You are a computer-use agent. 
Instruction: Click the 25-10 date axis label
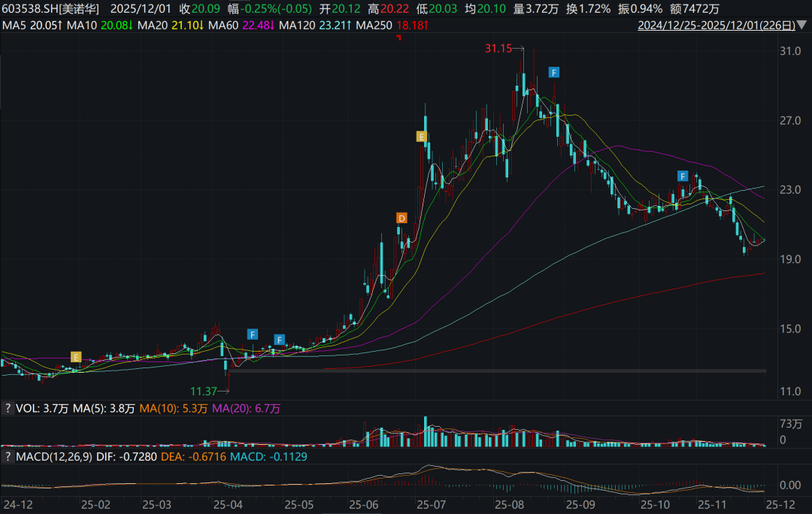pyautogui.click(x=656, y=505)
